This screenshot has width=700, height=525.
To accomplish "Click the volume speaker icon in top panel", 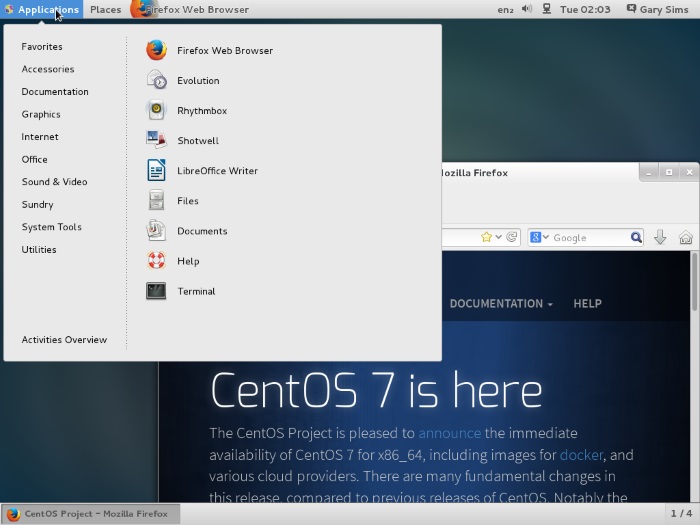I will (527, 9).
